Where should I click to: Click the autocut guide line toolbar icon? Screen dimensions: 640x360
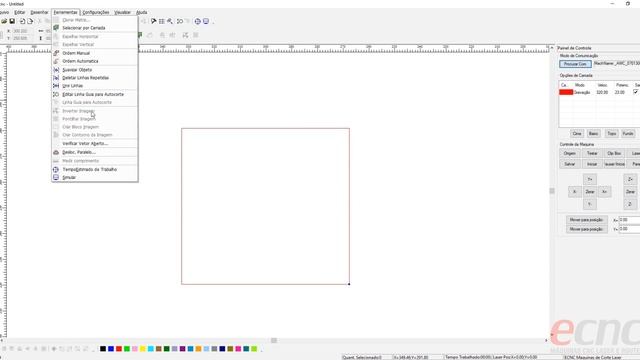click(x=180, y=21)
